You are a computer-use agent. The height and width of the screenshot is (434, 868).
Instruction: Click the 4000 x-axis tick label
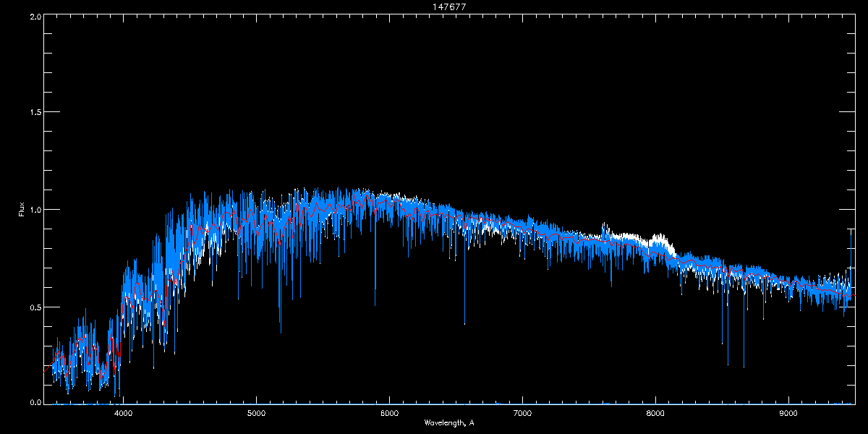point(123,413)
